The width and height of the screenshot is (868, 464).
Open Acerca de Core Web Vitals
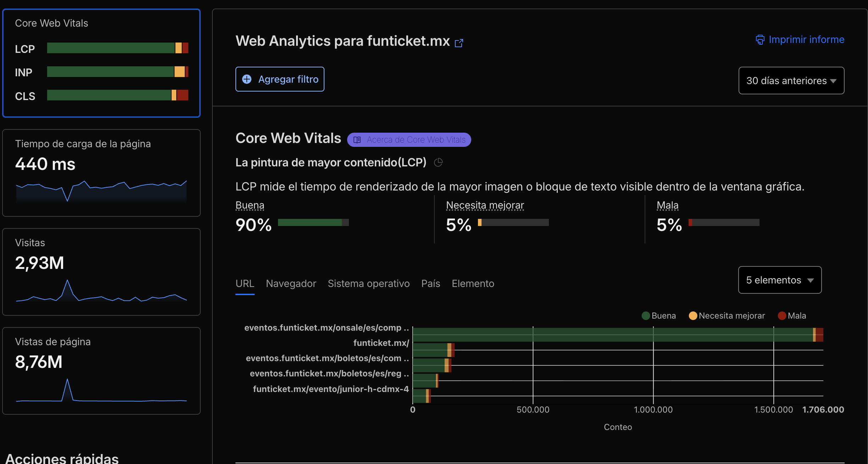tap(409, 140)
